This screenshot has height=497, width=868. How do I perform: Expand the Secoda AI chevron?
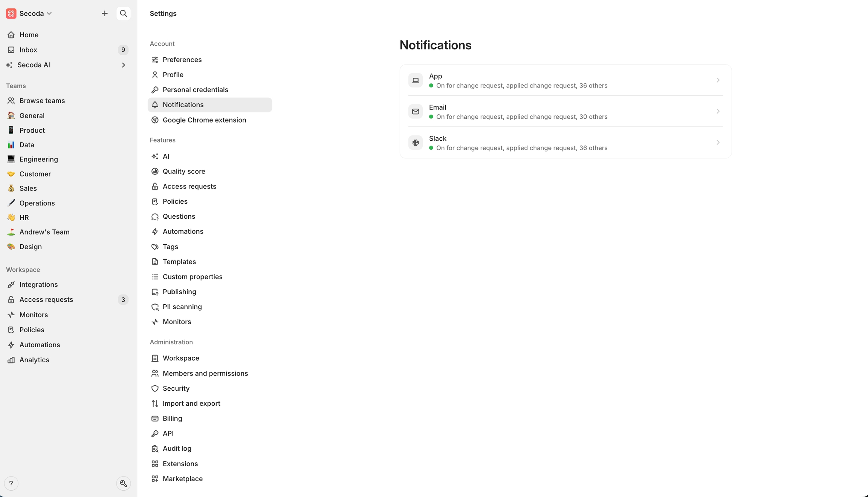click(x=123, y=65)
